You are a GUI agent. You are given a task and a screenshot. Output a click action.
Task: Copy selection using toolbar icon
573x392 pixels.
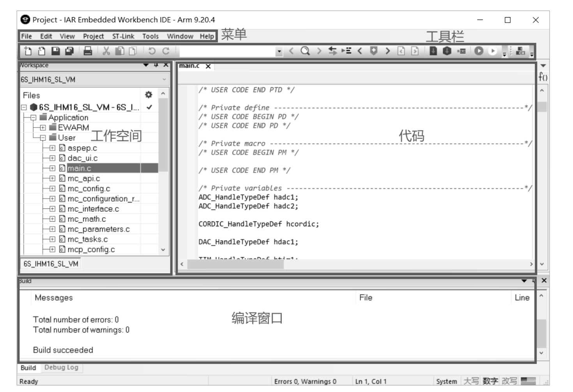(x=120, y=51)
